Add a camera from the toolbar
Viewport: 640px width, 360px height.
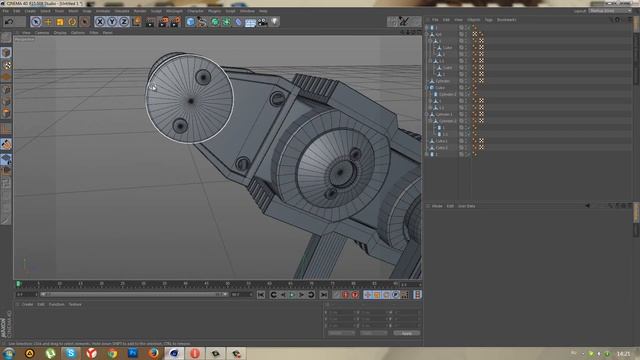pos(262,22)
